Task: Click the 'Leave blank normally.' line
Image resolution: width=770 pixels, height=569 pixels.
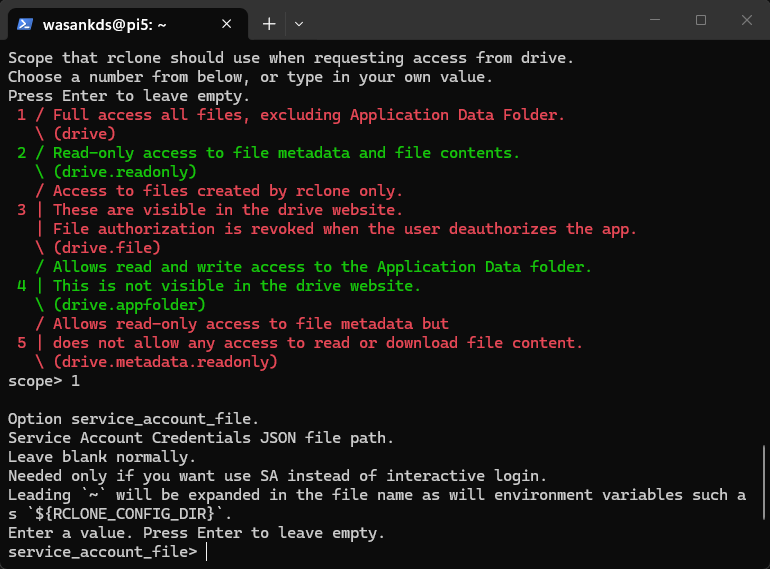Action: click(x=102, y=458)
